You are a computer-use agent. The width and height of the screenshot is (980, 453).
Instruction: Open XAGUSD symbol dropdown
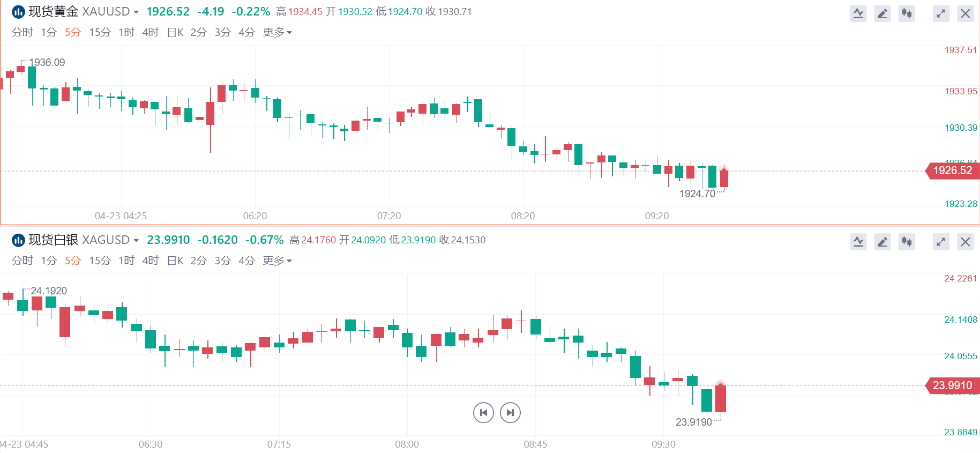coord(136,240)
